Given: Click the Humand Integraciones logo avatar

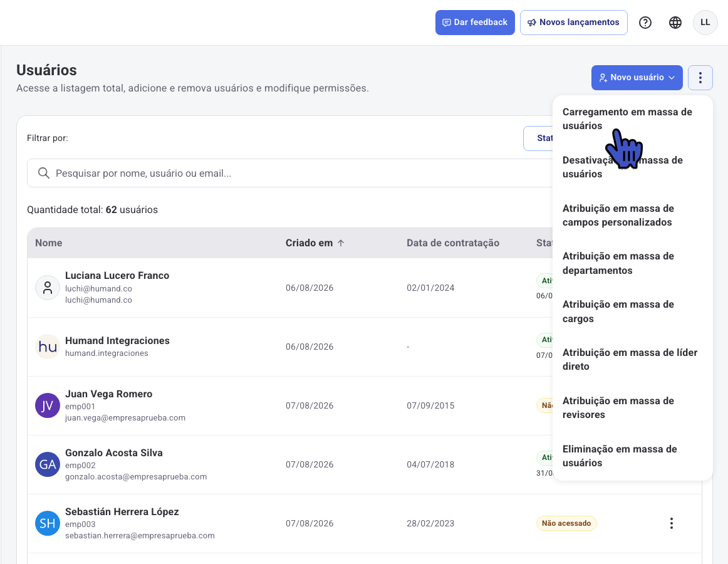Looking at the screenshot, I should click(48, 347).
